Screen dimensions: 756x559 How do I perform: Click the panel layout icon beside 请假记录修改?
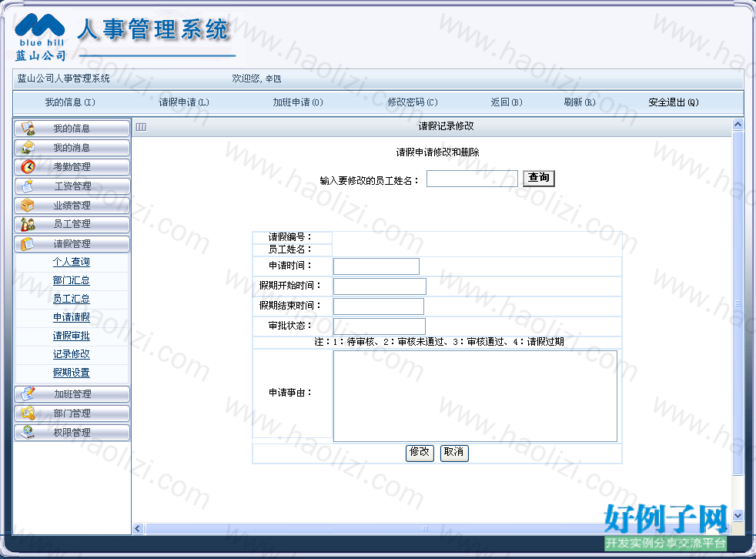141,127
